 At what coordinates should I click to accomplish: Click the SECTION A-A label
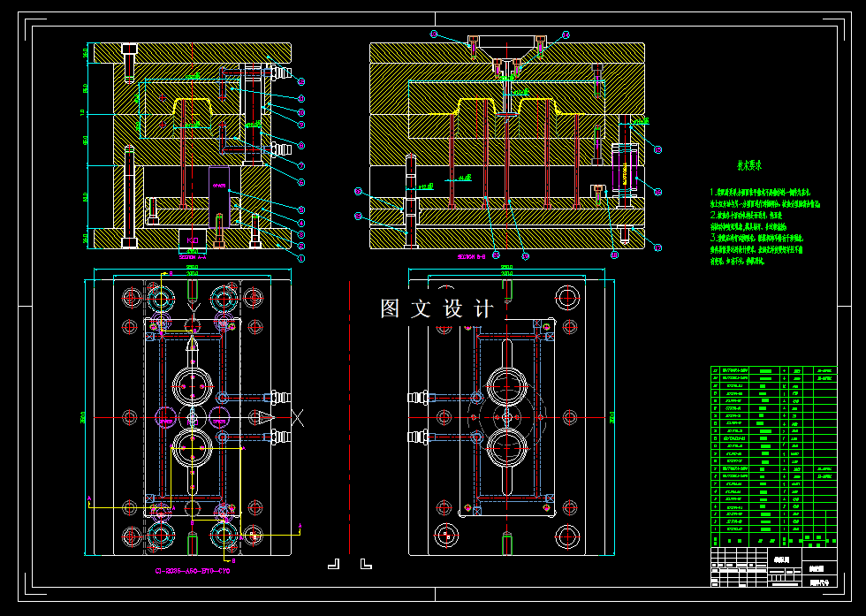(x=193, y=257)
